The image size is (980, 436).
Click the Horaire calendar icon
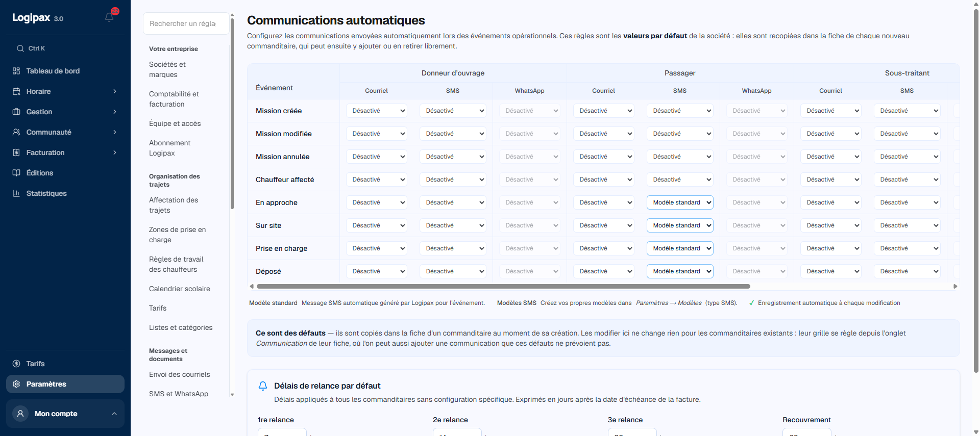click(x=16, y=91)
